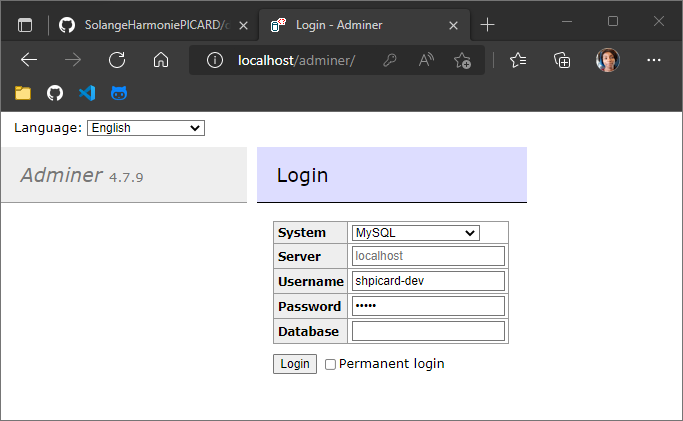Click the Adminer title link
This screenshot has width=683, height=421.
[61, 175]
